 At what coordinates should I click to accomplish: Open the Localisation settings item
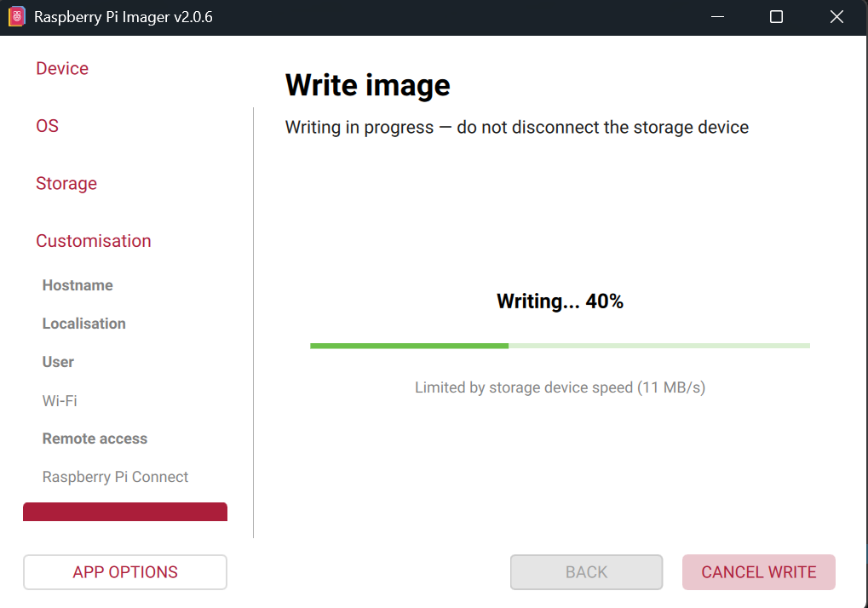tap(84, 324)
